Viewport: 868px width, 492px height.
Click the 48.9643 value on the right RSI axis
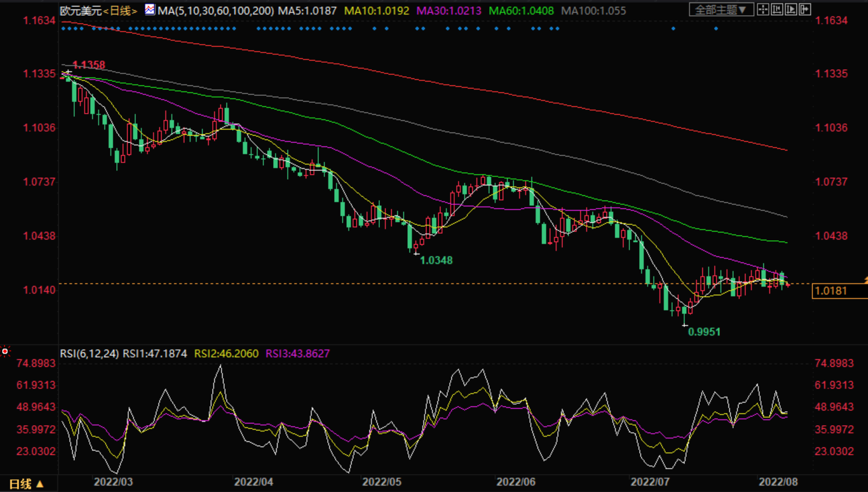coord(834,407)
